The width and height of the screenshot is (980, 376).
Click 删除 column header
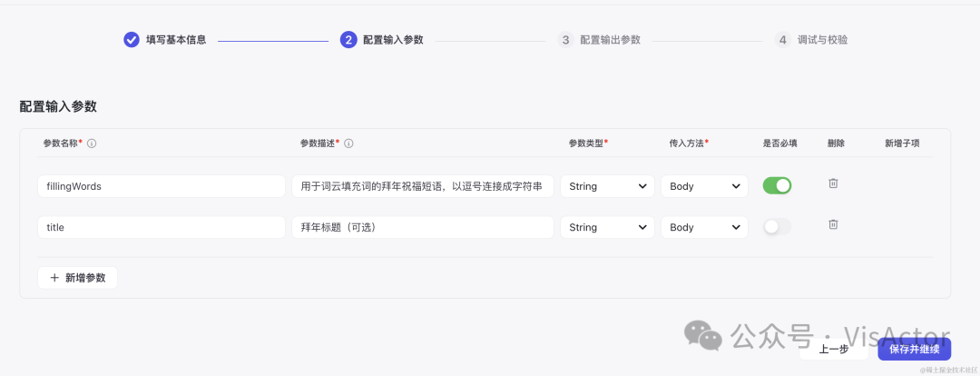[836, 143]
